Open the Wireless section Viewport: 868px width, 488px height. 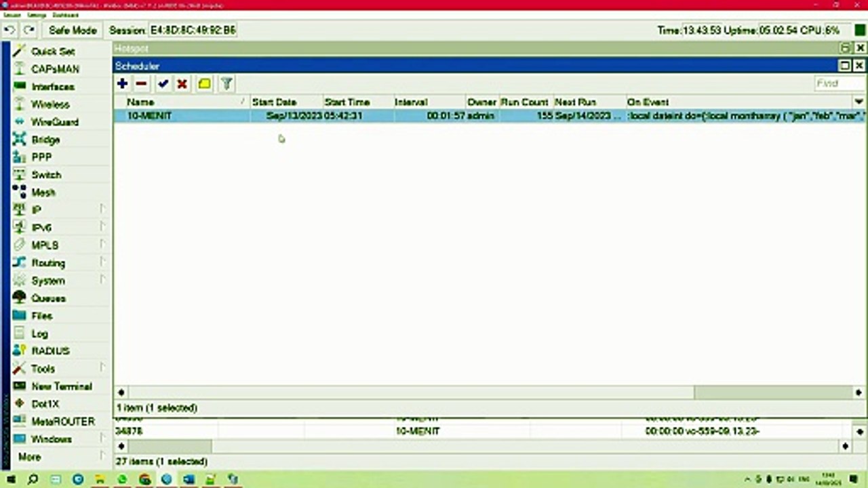point(50,104)
